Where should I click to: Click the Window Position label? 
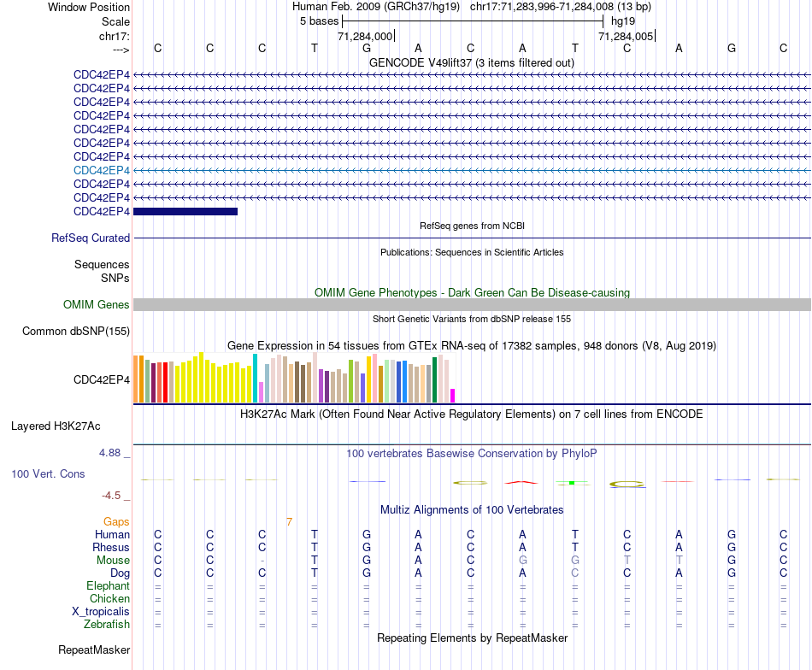click(x=89, y=7)
